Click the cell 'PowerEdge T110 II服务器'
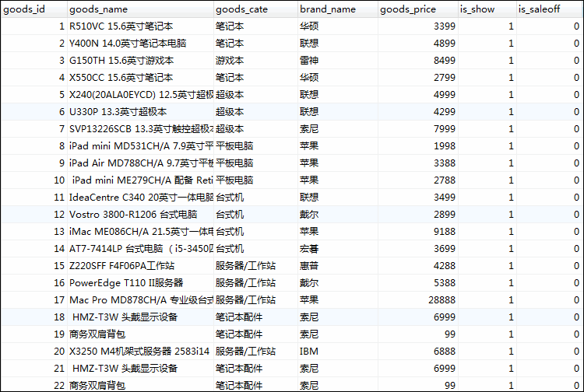584x392 pixels. [140, 283]
